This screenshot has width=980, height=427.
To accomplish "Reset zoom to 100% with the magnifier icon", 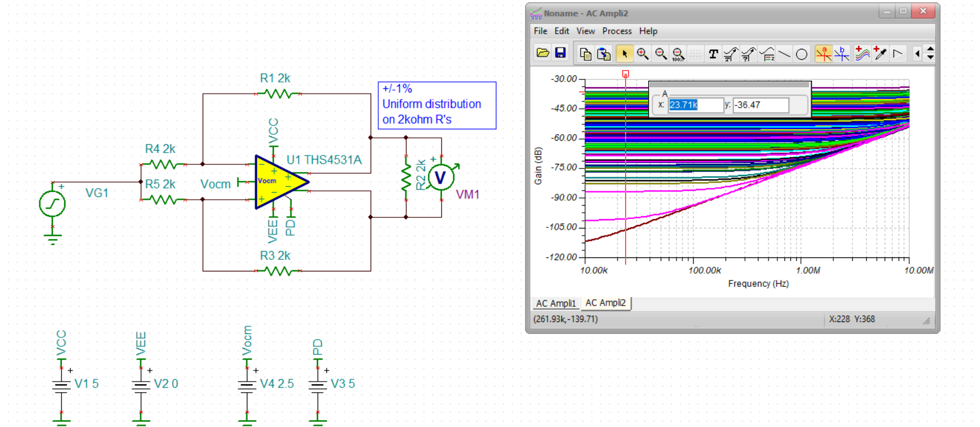I will [x=678, y=54].
